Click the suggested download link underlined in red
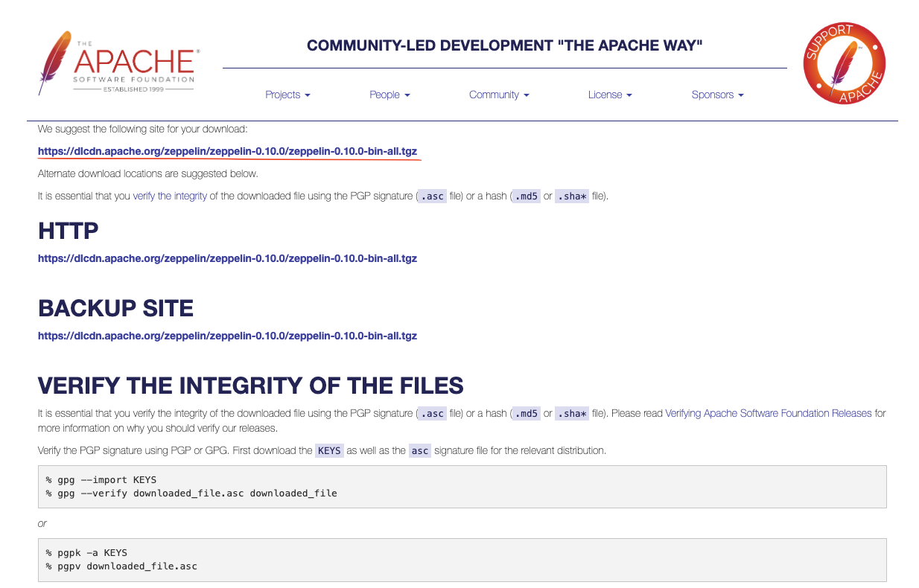919x588 pixels. [227, 151]
